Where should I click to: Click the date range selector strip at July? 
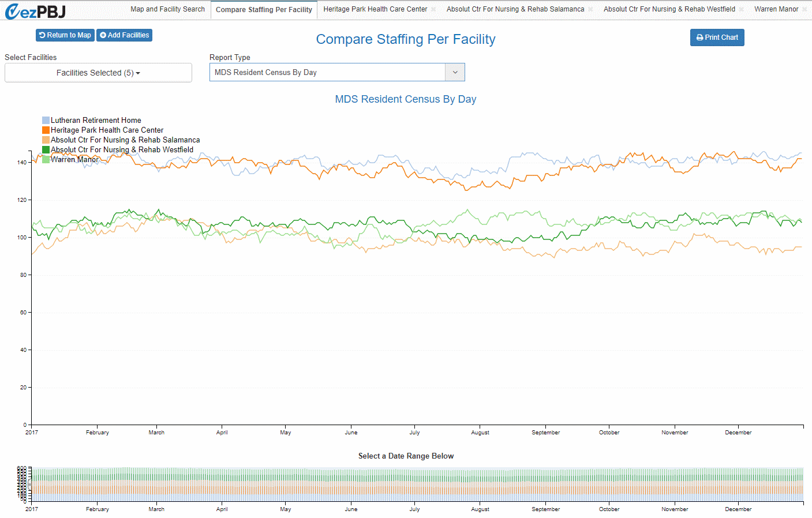tap(414, 485)
